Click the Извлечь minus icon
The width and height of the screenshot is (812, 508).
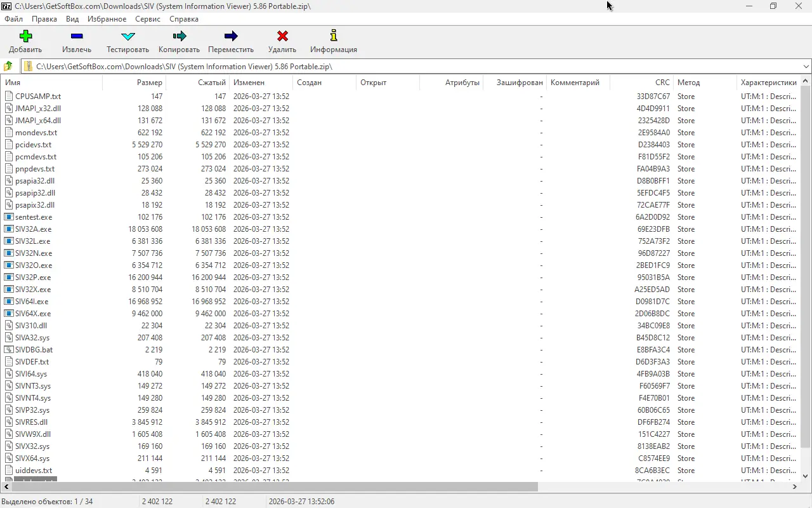pos(77,36)
